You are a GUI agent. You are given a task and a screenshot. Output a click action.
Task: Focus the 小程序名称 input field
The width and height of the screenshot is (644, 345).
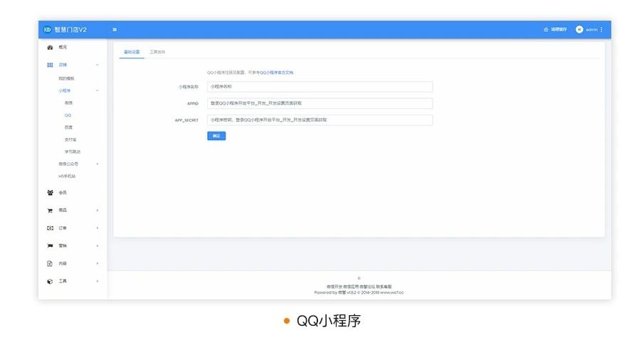tap(320, 87)
